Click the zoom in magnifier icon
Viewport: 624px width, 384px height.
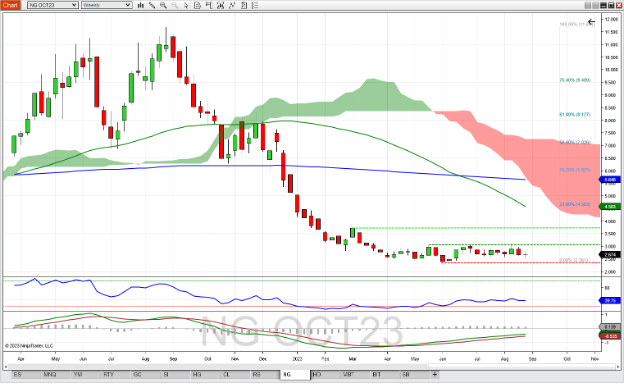click(x=163, y=5)
